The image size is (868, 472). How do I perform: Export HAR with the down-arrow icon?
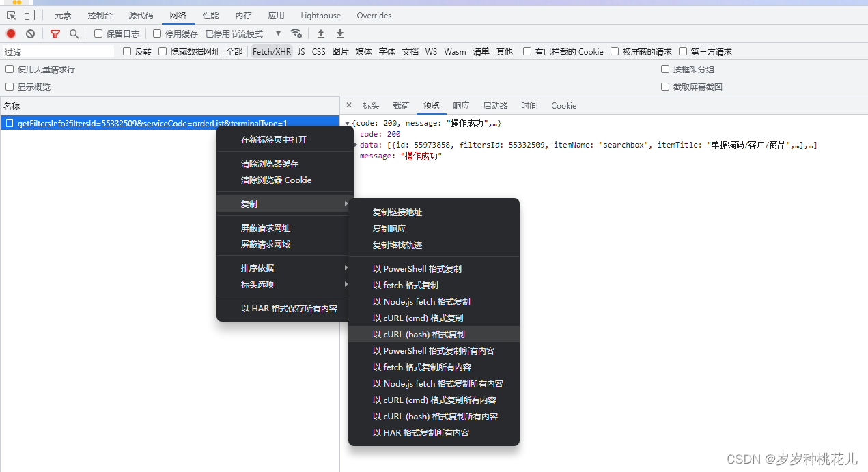(339, 33)
